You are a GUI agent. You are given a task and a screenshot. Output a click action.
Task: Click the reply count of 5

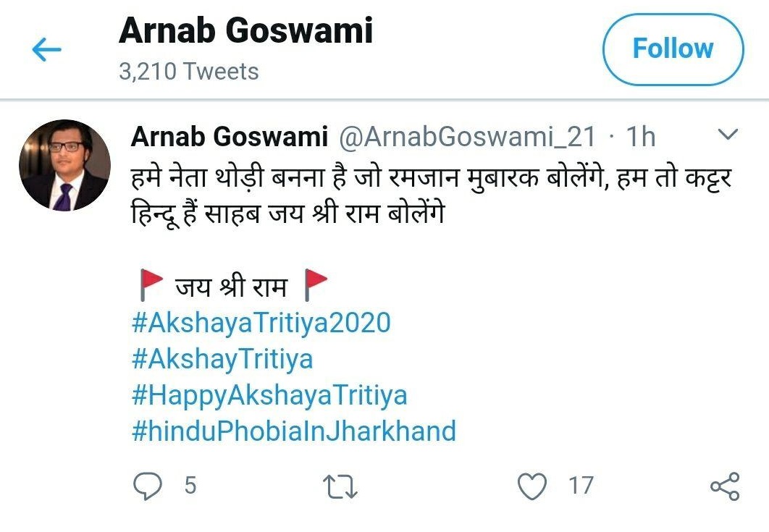click(x=190, y=486)
